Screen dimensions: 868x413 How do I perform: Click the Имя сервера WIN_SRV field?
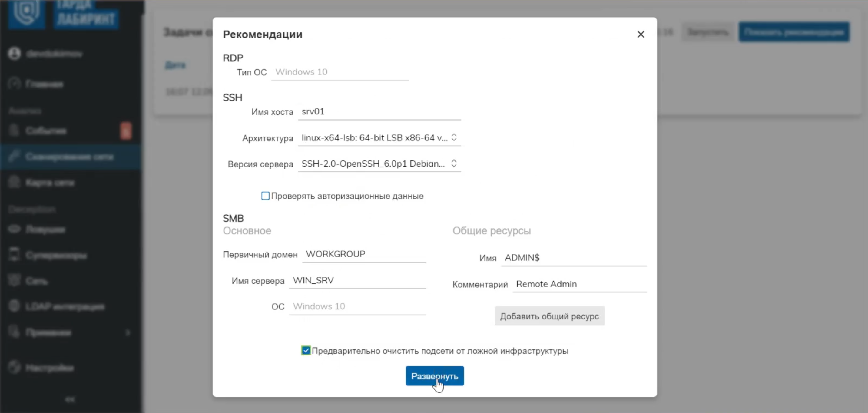pos(357,281)
